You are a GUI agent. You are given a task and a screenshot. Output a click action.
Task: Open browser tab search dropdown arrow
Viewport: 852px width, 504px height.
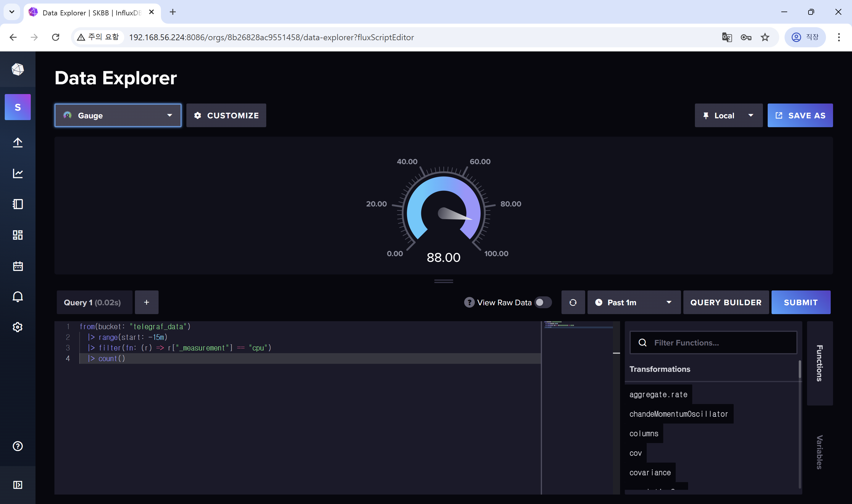pyautogui.click(x=12, y=12)
